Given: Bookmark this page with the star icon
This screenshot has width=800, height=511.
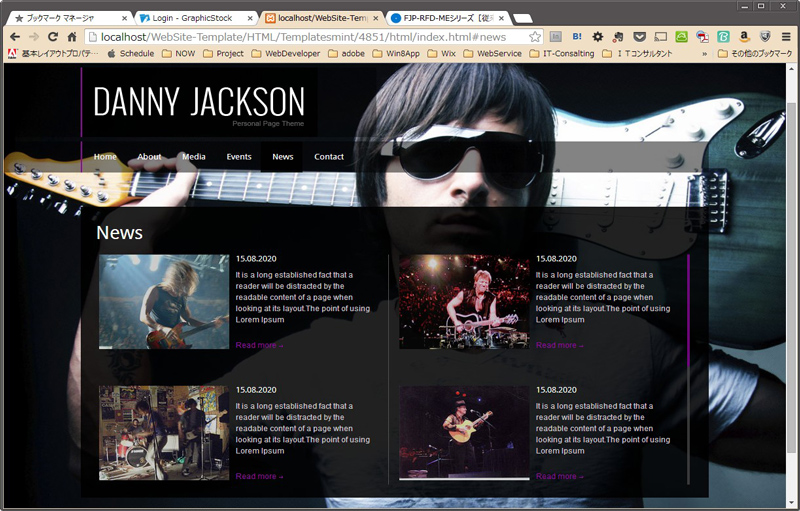Looking at the screenshot, I should (535, 37).
